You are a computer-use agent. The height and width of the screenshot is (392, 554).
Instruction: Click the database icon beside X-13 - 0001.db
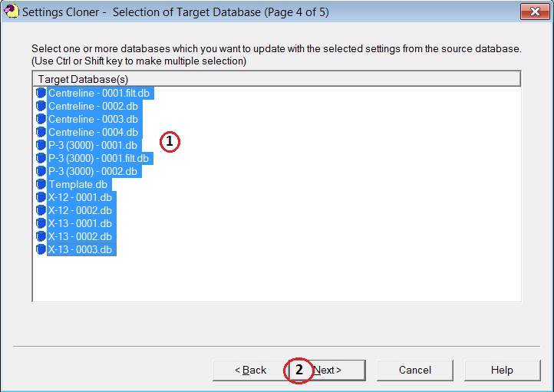click(x=41, y=223)
